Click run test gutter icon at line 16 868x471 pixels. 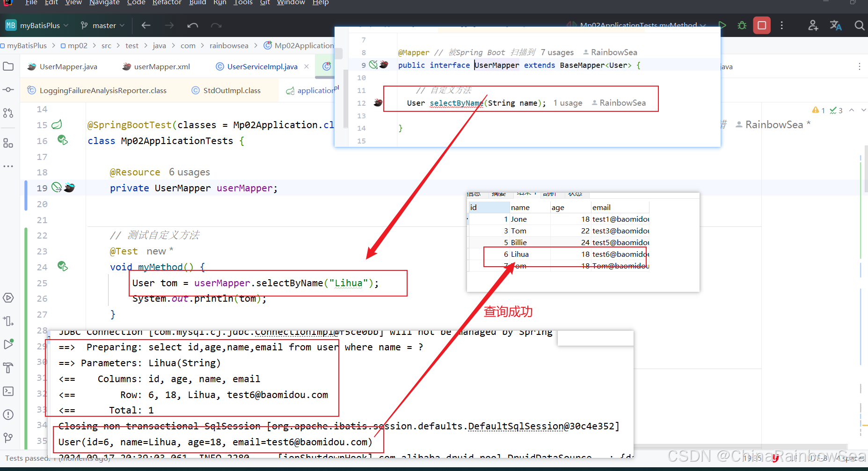pyautogui.click(x=63, y=140)
